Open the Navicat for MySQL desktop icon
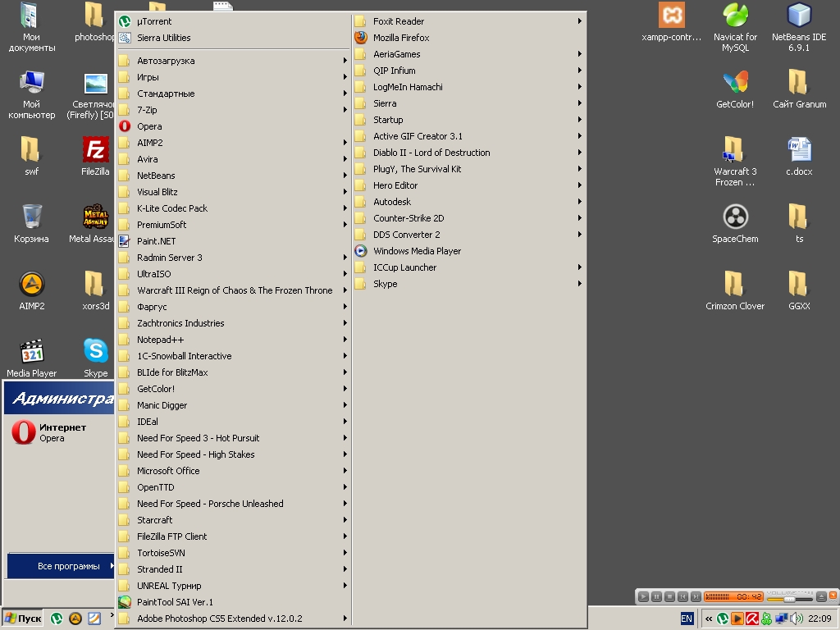 pos(735,16)
